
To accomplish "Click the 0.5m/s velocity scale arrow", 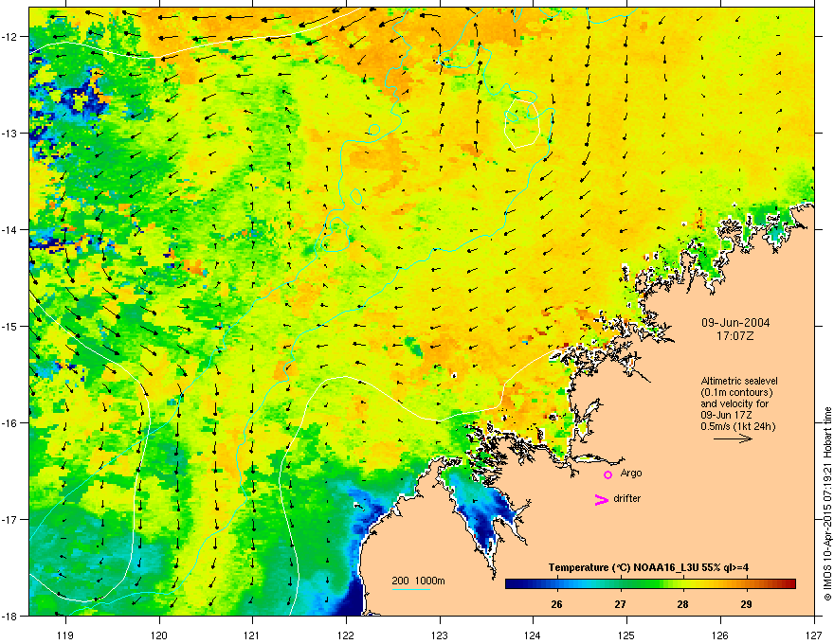I will pos(733,438).
